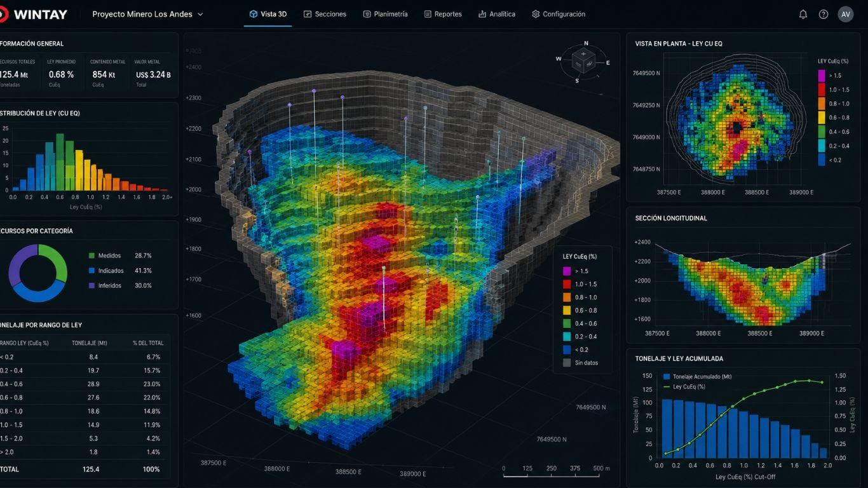Click the 854 Kt metal content value

point(103,74)
